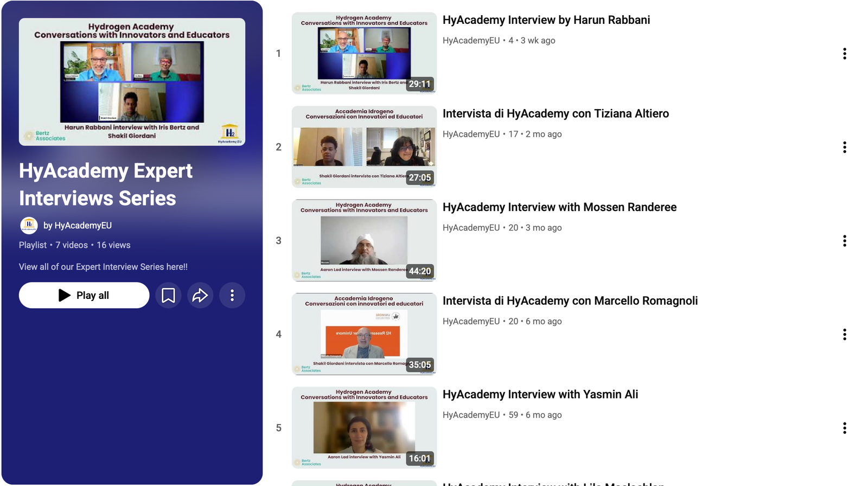Click HyAcademyEU under Harun Rabbani video
Viewport: 868px width, 486px height.
click(x=471, y=40)
